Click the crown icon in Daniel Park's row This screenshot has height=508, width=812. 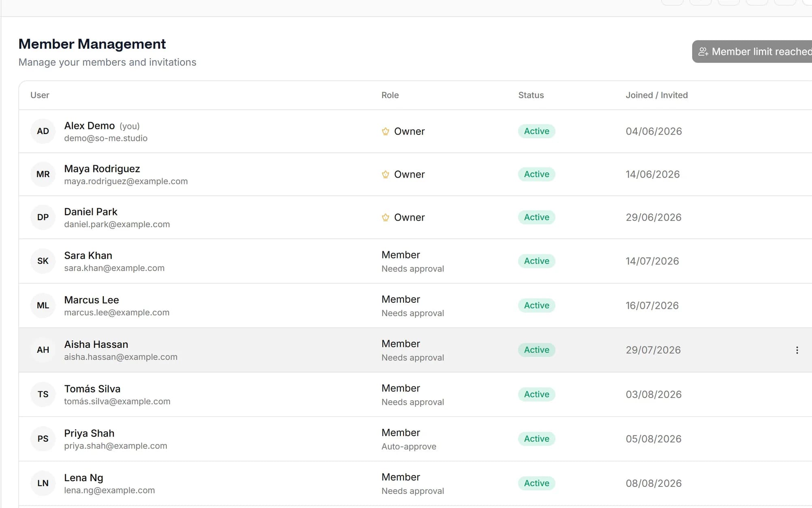385,217
